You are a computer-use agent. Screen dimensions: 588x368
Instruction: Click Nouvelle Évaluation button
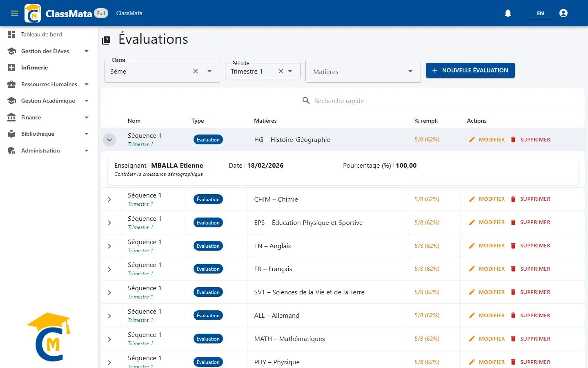tap(470, 70)
